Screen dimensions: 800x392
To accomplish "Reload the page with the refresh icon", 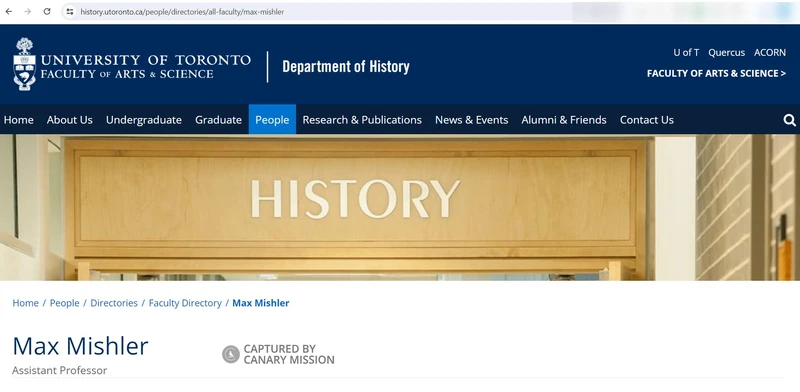I will pos(47,11).
